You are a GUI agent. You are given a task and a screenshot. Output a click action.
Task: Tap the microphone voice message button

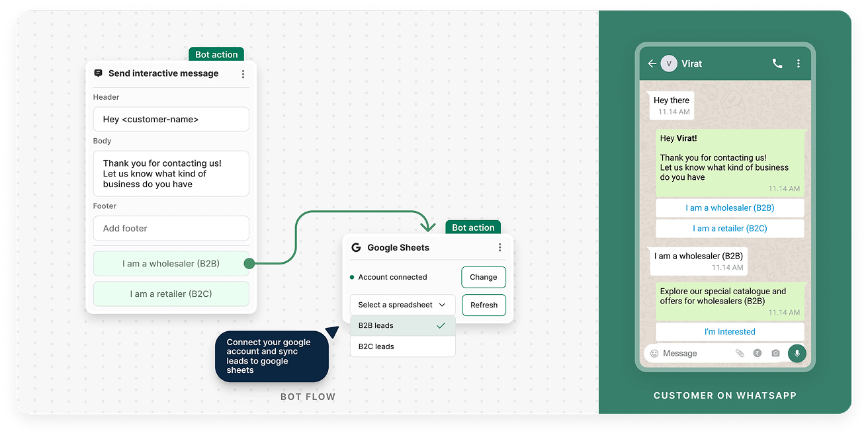tap(797, 353)
